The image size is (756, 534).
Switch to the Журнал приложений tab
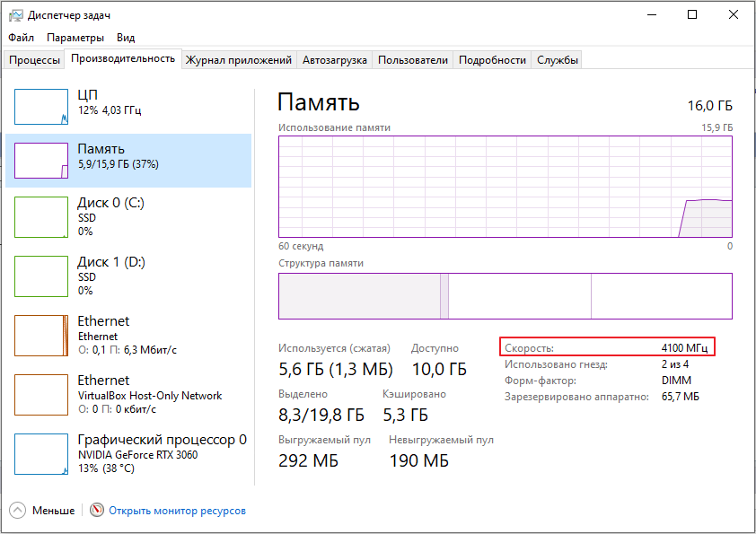coord(239,60)
